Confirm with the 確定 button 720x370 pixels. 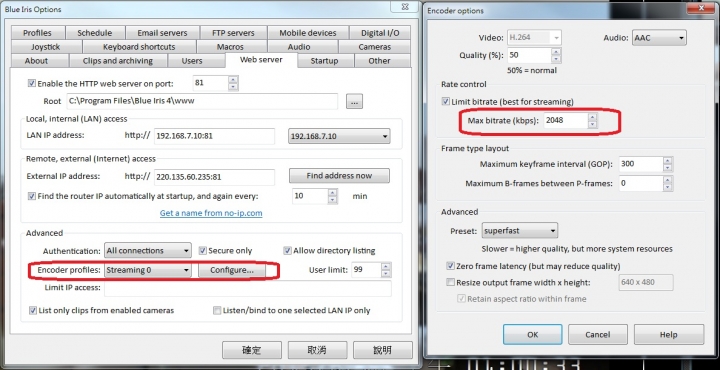(252, 350)
